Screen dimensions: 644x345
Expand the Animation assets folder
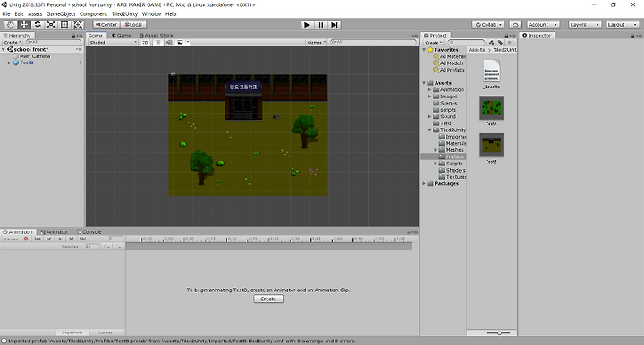click(430, 89)
